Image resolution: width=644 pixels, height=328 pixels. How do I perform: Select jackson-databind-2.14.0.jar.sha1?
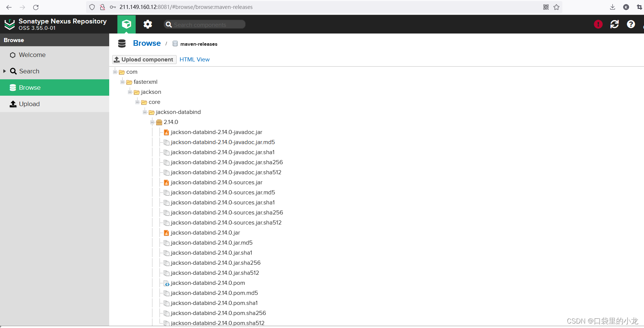pyautogui.click(x=212, y=253)
